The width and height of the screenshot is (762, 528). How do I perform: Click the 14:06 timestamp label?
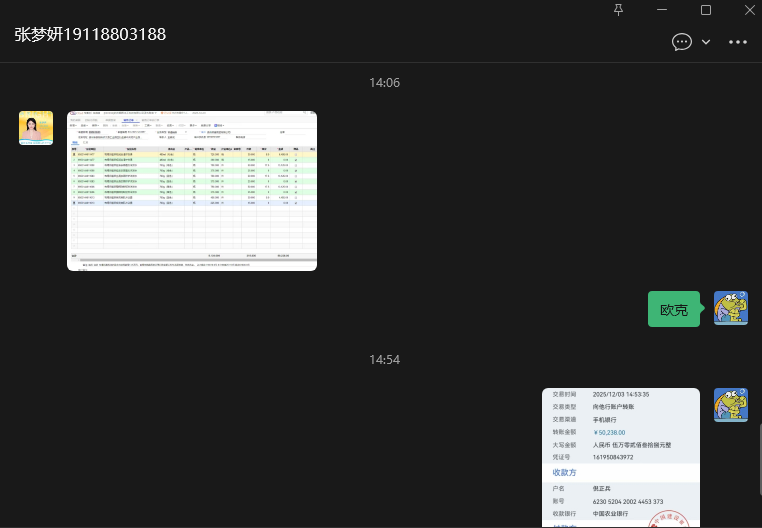(384, 83)
